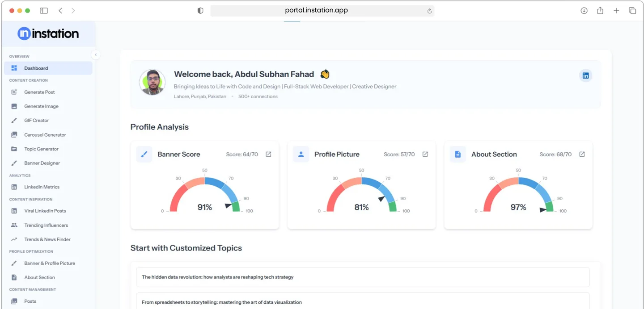Click the LinkedIn icon in welcome banner
This screenshot has height=309, width=644.
pos(585,75)
